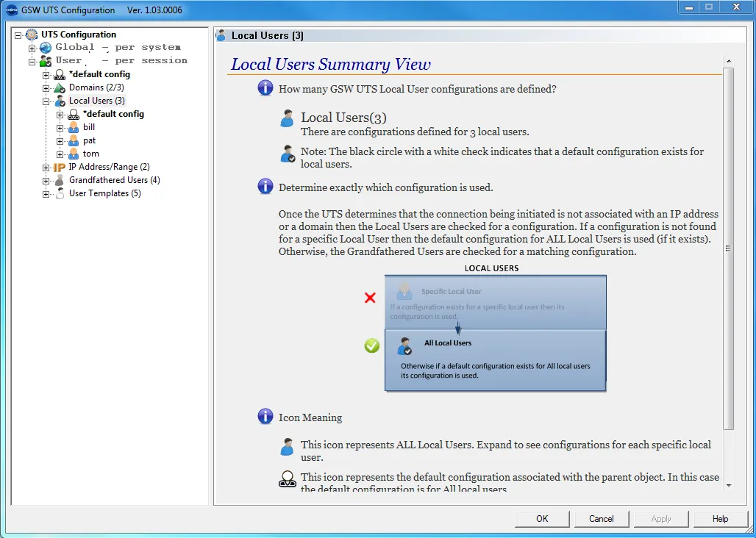Screen dimensions: 756x538
Task: Expand the tom user node
Action: coord(60,154)
